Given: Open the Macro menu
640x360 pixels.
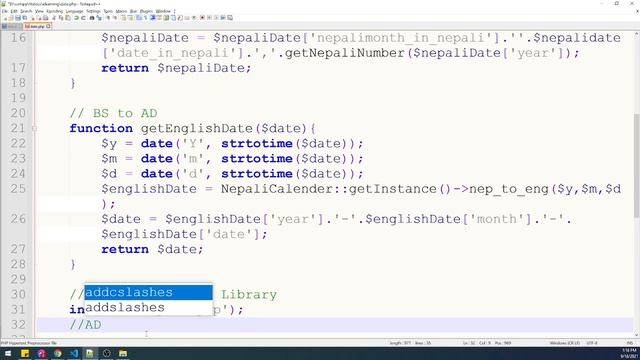Looking at the screenshot, I should [121, 11].
